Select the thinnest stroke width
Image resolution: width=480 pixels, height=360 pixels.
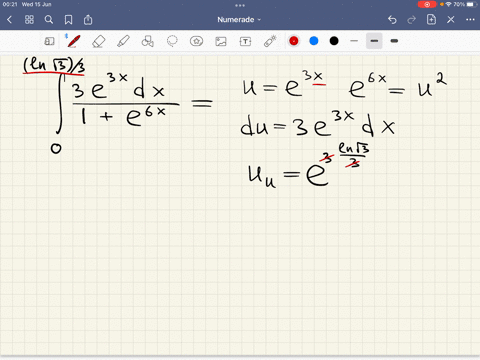point(354,41)
